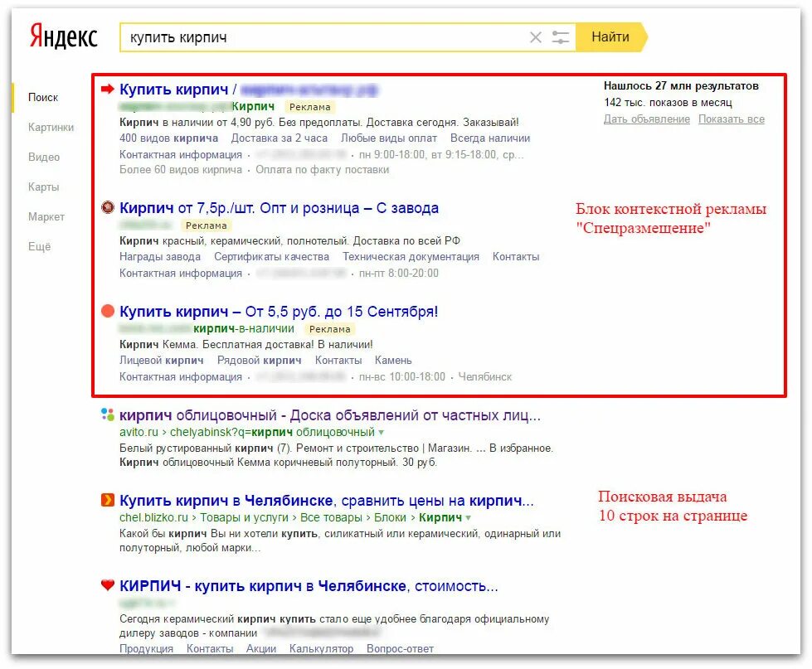Open the Карты tab
Image resolution: width=812 pixels, height=669 pixels.
coord(43,187)
